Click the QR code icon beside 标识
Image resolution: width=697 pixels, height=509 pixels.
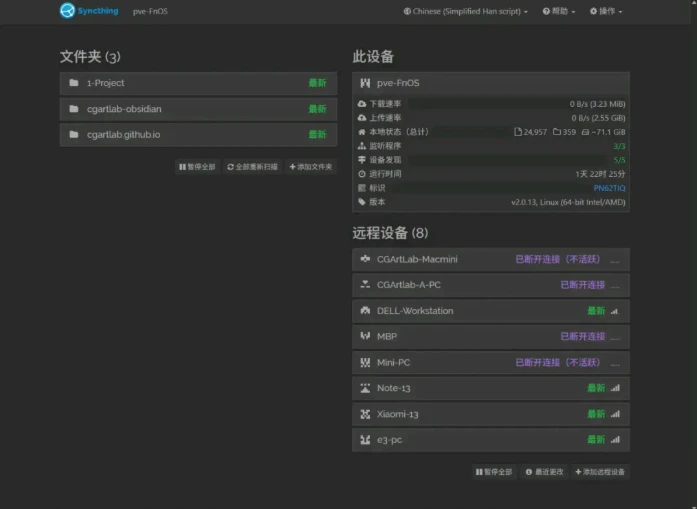pos(362,188)
